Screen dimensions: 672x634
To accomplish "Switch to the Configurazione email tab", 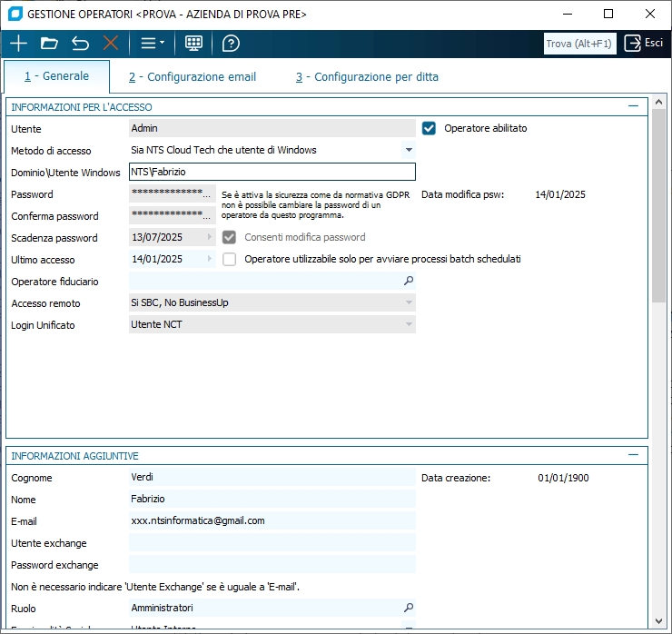I will coord(193,77).
